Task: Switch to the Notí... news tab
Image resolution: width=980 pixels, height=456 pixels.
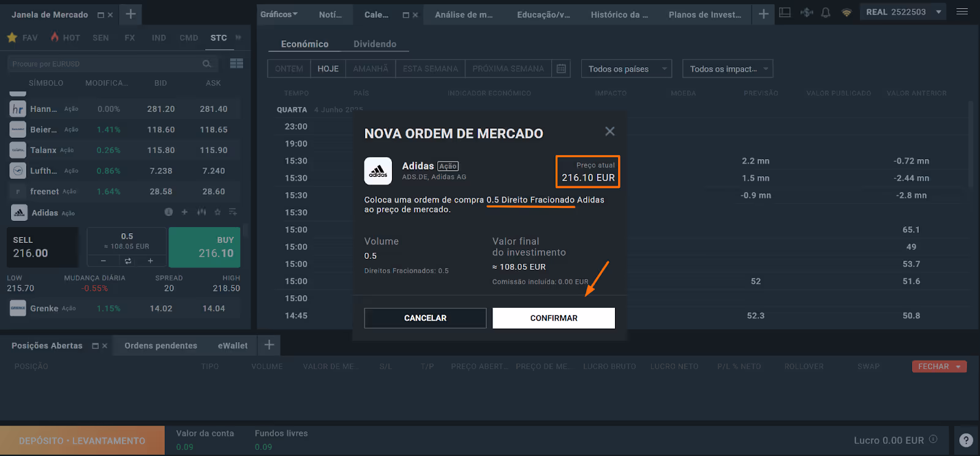Action: point(330,15)
